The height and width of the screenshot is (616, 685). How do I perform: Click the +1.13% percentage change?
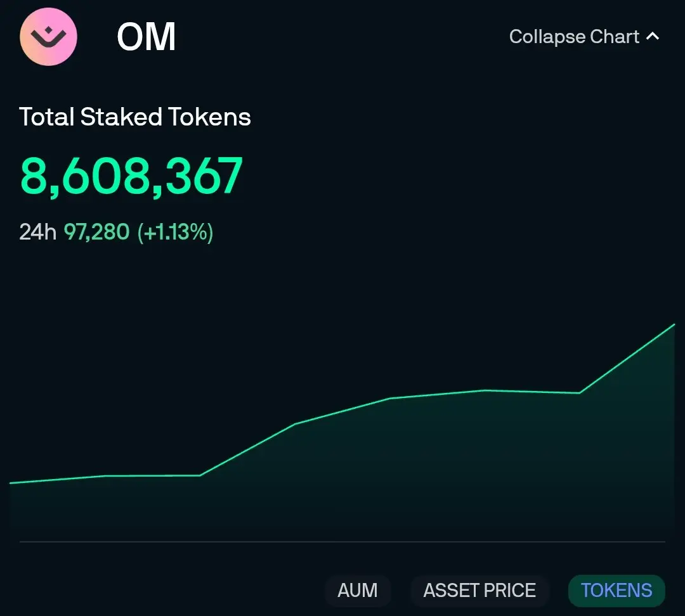tap(175, 232)
